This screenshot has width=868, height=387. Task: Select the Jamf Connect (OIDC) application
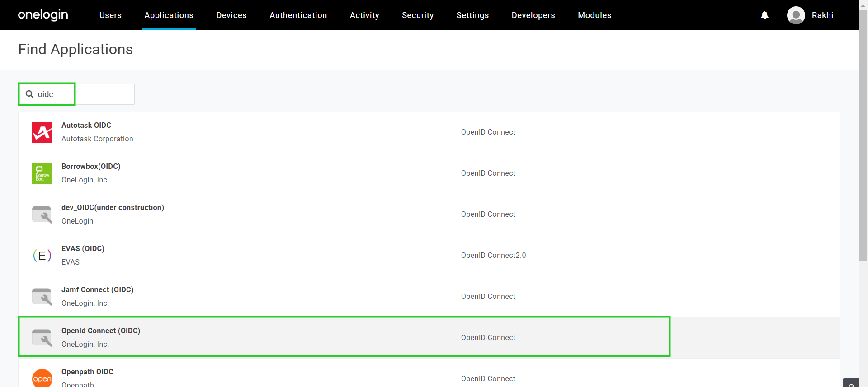tap(429, 297)
